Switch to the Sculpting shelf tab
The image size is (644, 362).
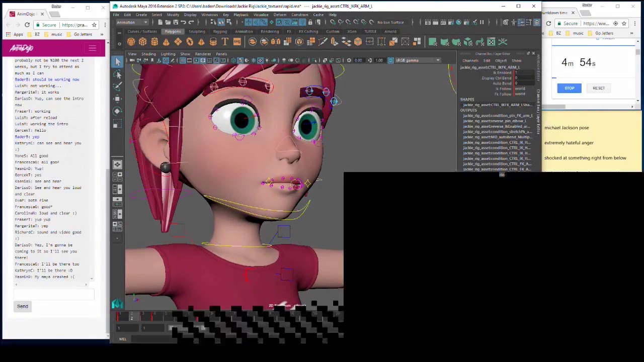pyautogui.click(x=197, y=31)
